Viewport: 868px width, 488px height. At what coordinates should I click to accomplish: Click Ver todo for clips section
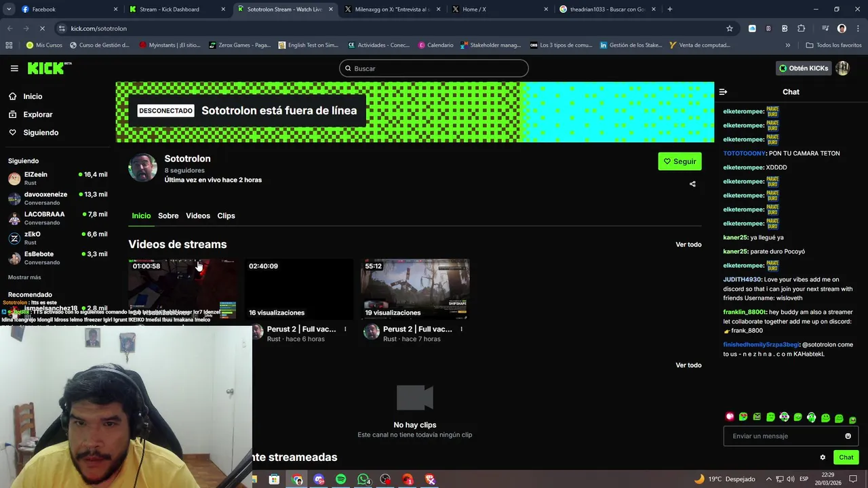tap(688, 365)
